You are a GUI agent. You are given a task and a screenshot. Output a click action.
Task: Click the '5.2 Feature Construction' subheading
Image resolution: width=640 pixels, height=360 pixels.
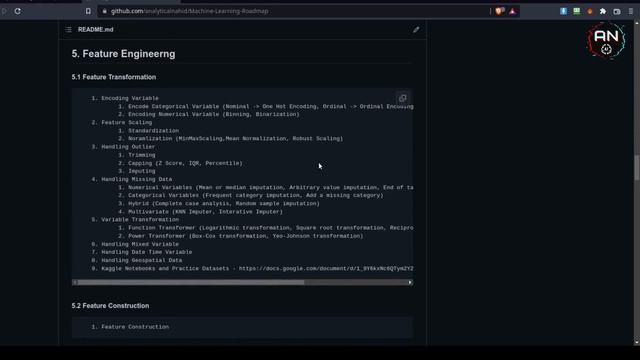(x=110, y=305)
